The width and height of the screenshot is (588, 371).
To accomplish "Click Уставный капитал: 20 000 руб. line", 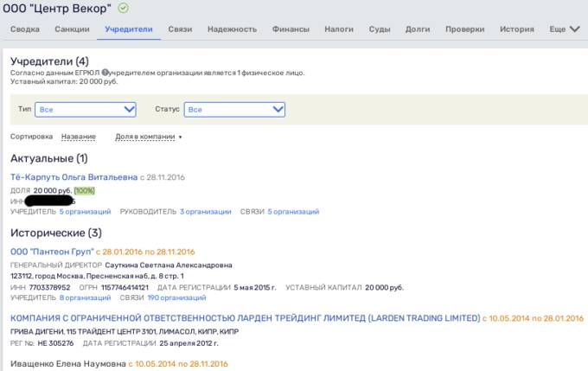I will tap(64, 81).
